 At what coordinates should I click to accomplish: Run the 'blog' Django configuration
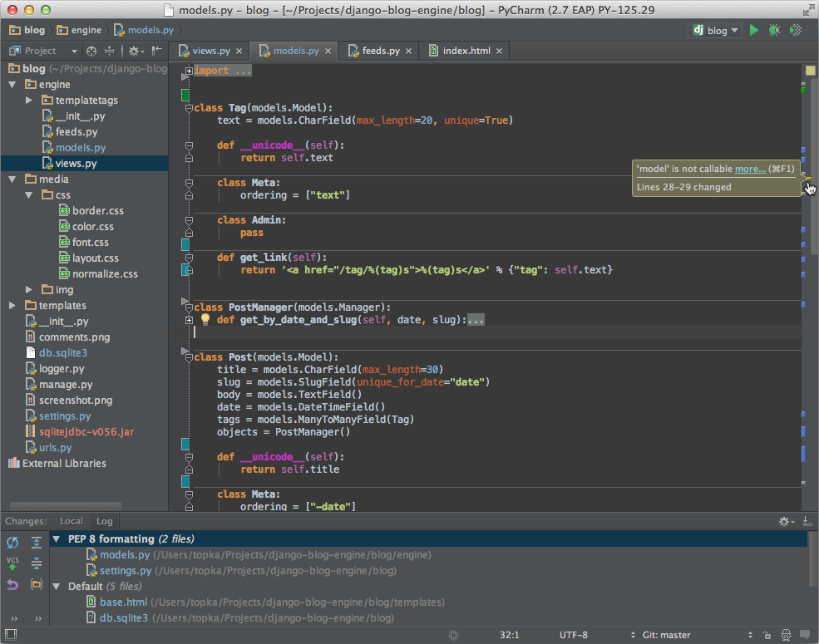[752, 30]
